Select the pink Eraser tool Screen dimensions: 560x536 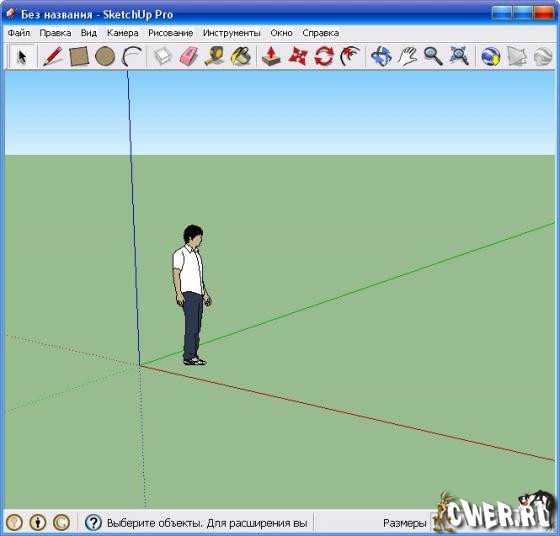pyautogui.click(x=189, y=56)
